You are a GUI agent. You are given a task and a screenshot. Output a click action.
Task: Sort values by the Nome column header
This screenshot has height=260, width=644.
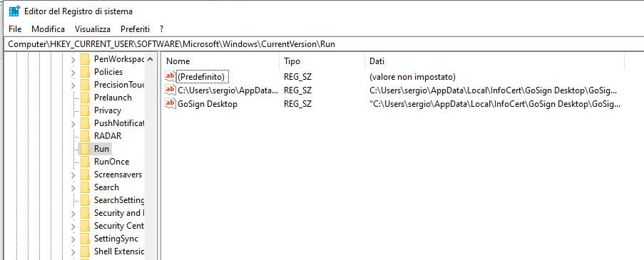221,61
